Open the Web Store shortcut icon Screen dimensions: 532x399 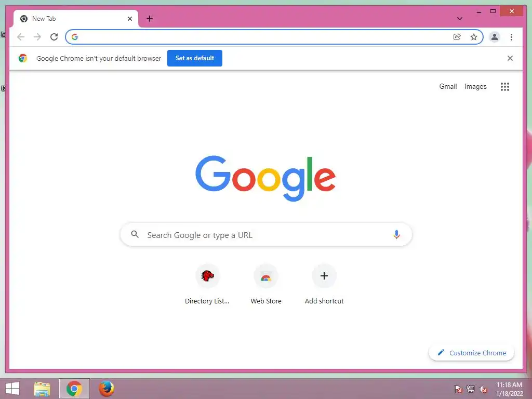click(266, 276)
